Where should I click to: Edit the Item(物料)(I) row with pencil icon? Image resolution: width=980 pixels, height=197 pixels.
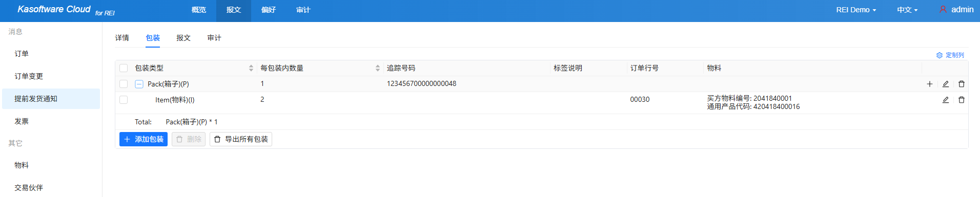(945, 100)
